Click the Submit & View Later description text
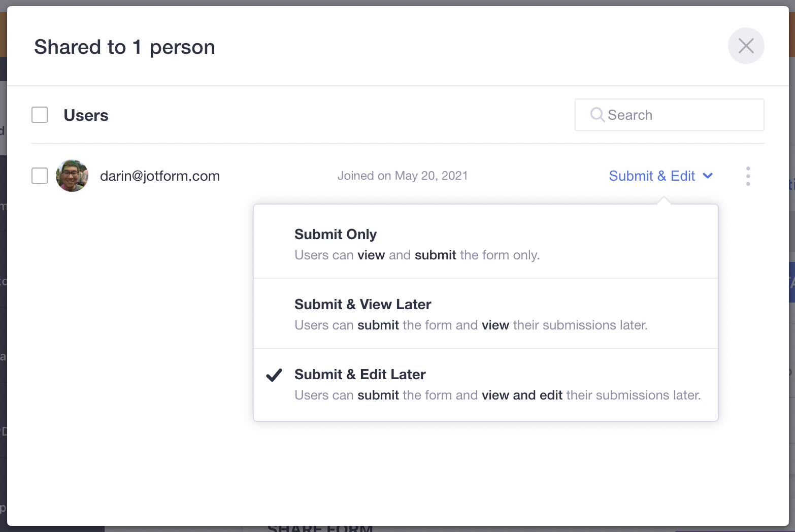Screen dimensions: 795x532 [x=471, y=325]
